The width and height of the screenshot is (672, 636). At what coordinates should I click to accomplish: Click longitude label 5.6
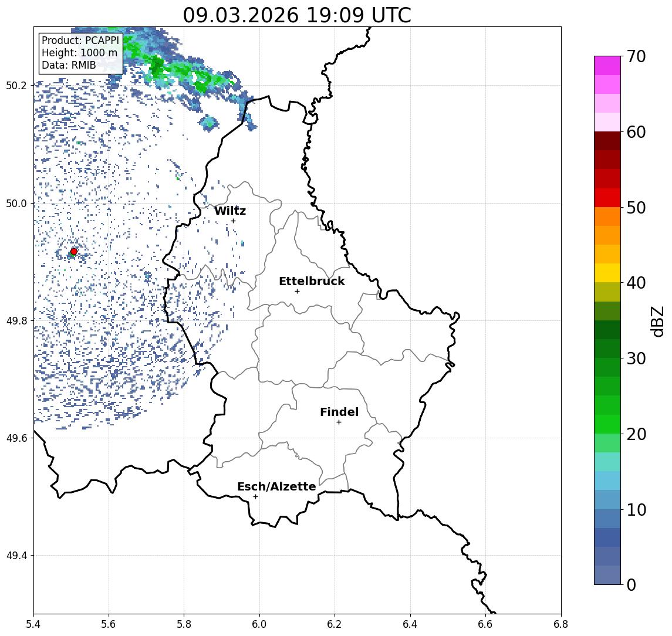point(109,624)
